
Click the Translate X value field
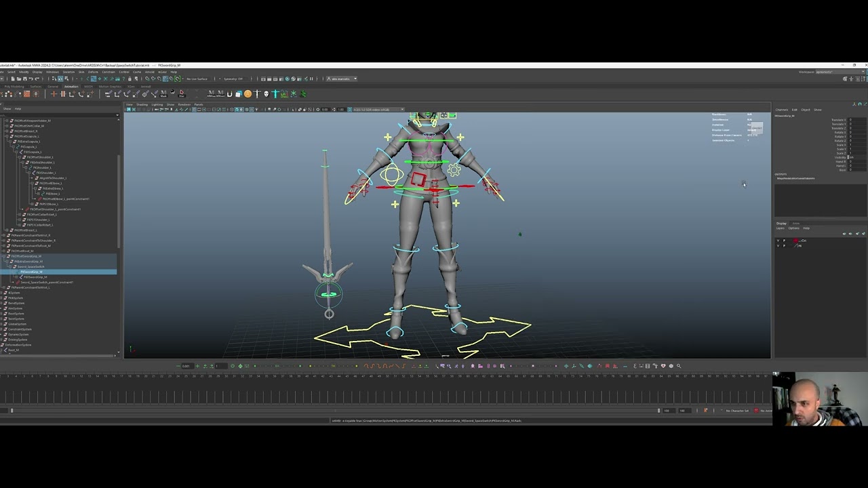[x=857, y=120]
